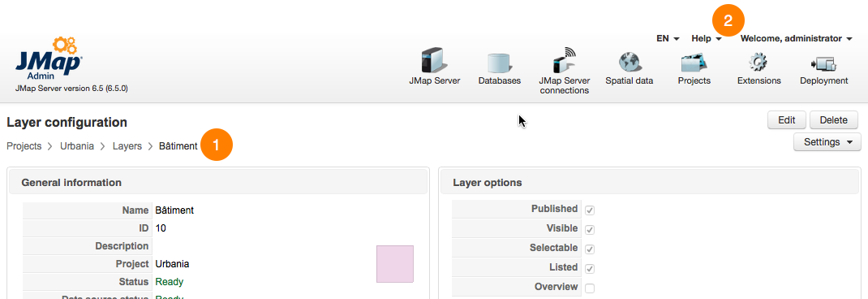
Task: Click the pink layer style swatch
Action: [395, 264]
